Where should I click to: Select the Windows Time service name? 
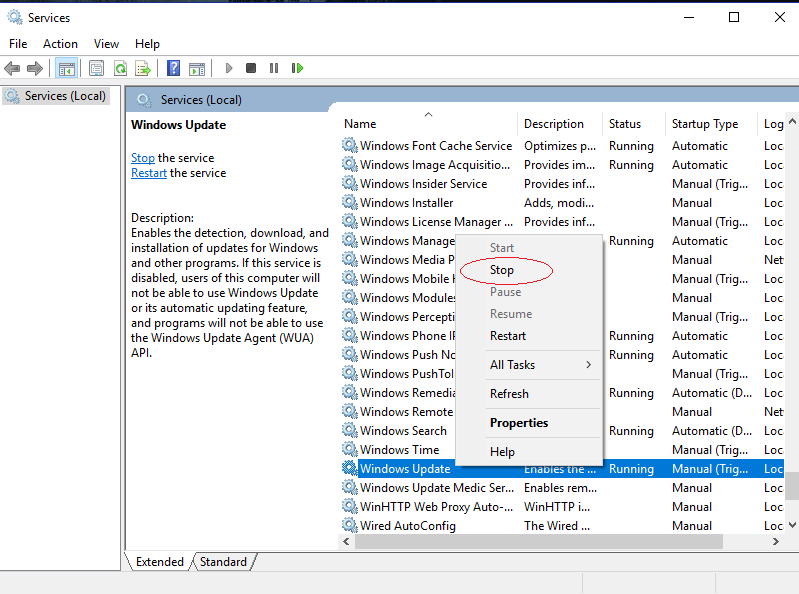[x=400, y=449]
